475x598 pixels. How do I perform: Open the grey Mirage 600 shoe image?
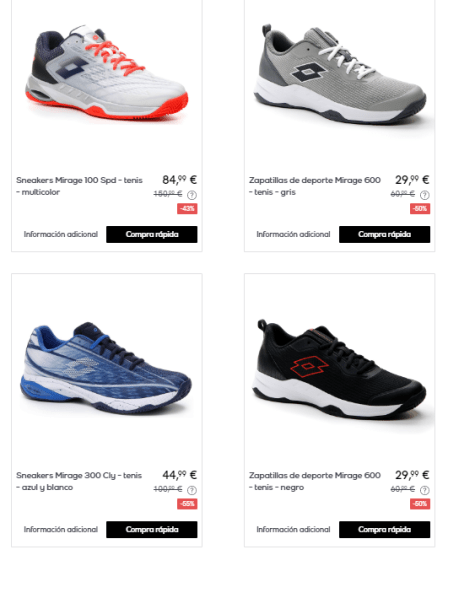pos(340,74)
